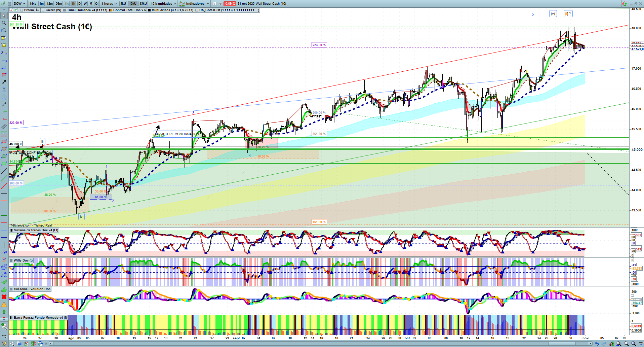Image resolution: width=644 pixels, height=347 pixels.
Task: Click the Awesome Evolution Doc panel label
Action: pyautogui.click(x=32, y=289)
